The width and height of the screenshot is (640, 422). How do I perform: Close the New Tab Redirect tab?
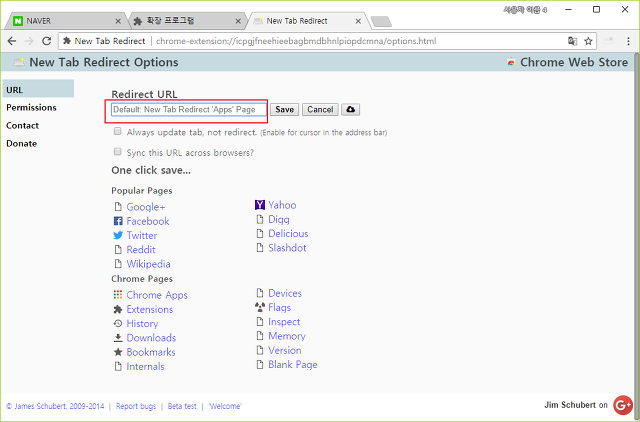pyautogui.click(x=358, y=21)
